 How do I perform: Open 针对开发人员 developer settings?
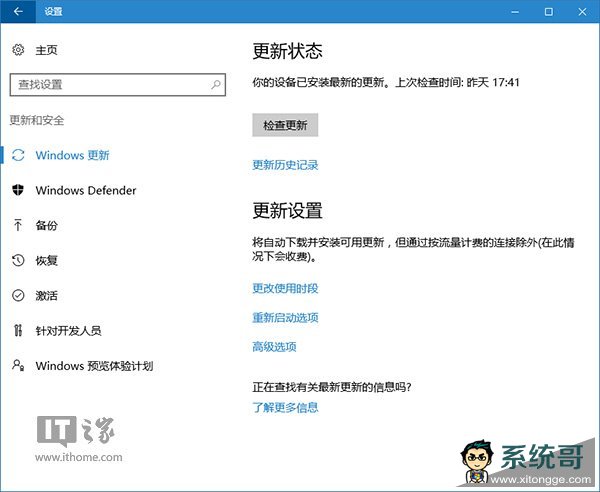click(x=68, y=331)
